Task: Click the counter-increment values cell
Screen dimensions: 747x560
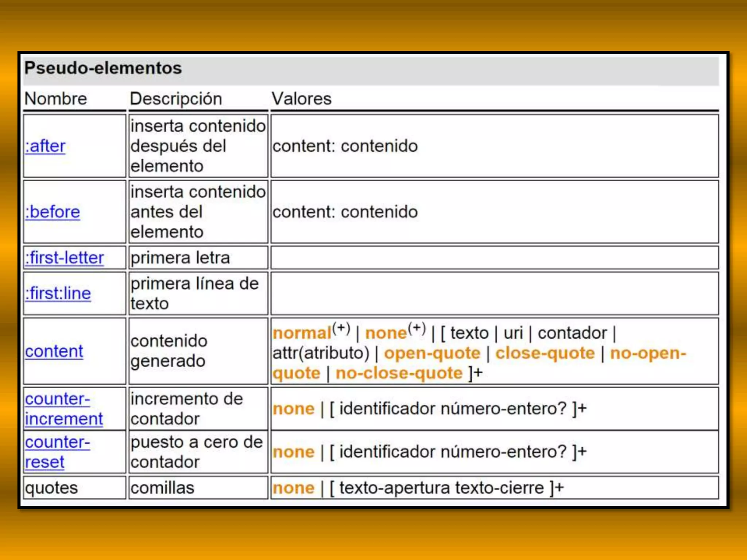Action: point(495,409)
